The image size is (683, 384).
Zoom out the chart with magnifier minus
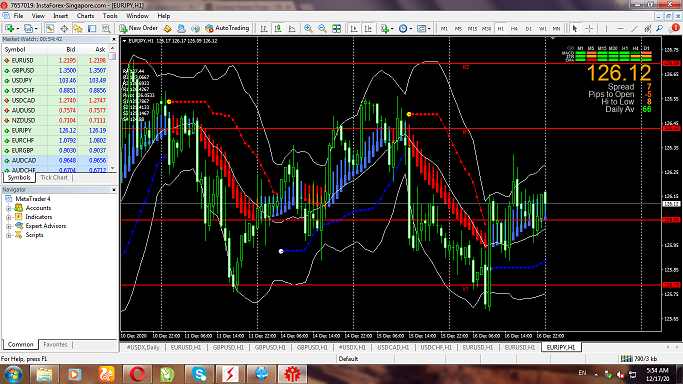pos(322,28)
